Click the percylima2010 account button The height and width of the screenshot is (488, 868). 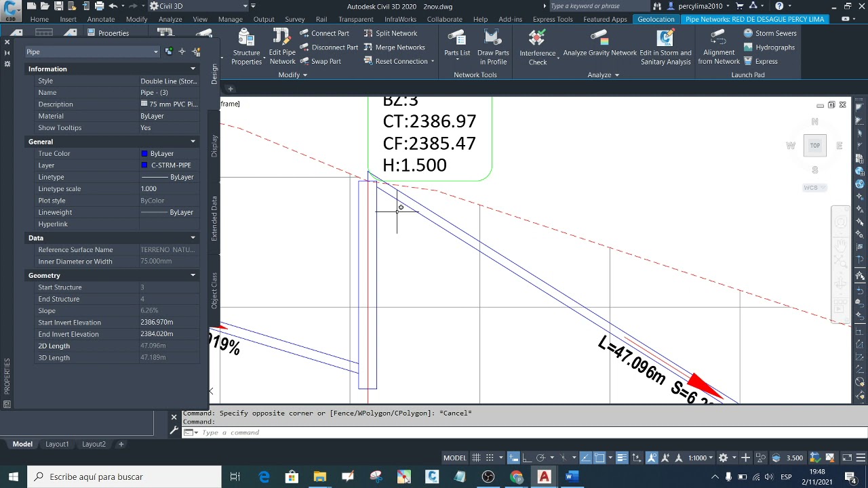click(695, 6)
